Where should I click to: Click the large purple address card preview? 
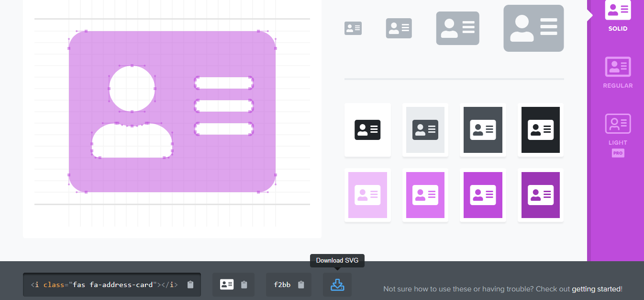tap(172, 112)
